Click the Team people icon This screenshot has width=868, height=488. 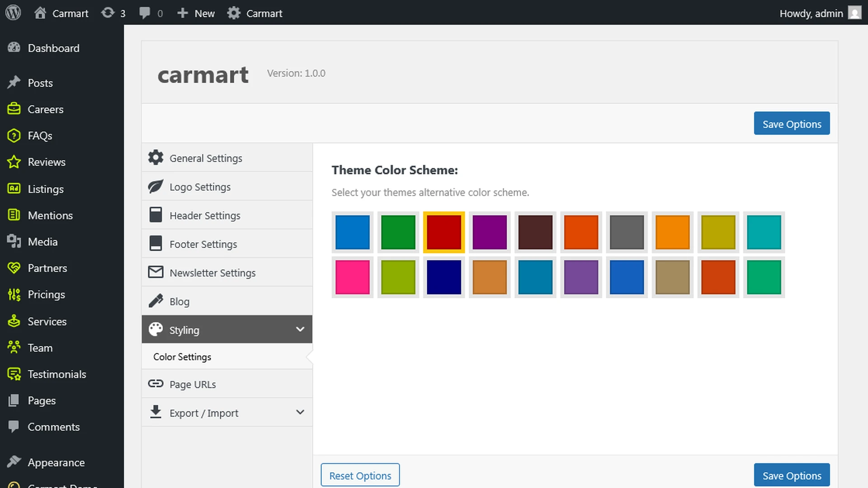click(14, 347)
